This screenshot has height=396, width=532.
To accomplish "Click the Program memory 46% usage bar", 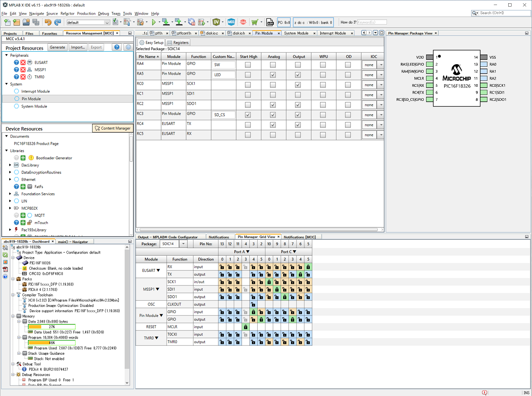I will pyautogui.click(x=52, y=343).
